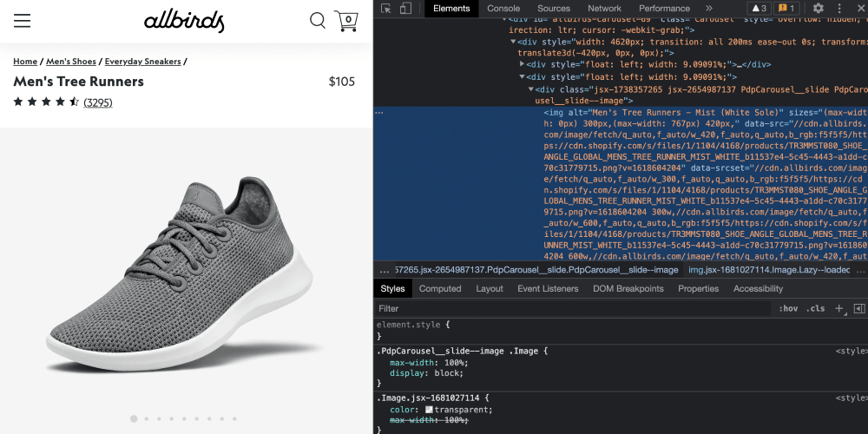Switch to the Network tab
This screenshot has height=434, width=868.
click(604, 9)
